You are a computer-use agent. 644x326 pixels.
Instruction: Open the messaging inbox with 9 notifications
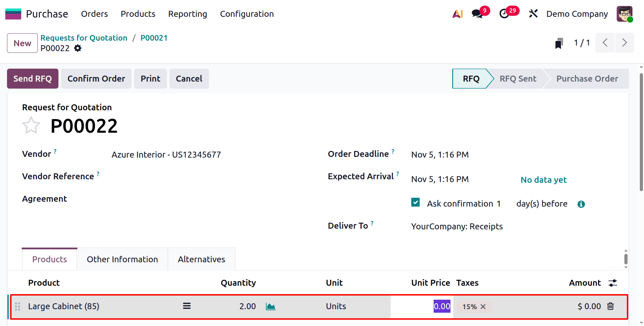[x=477, y=14]
